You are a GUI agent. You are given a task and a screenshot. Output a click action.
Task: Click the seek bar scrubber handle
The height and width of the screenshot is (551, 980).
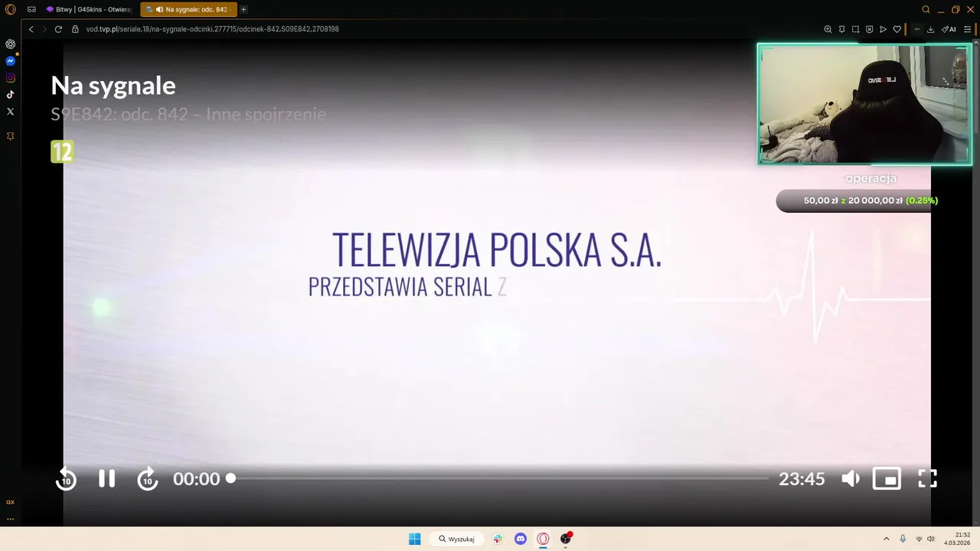pos(230,478)
